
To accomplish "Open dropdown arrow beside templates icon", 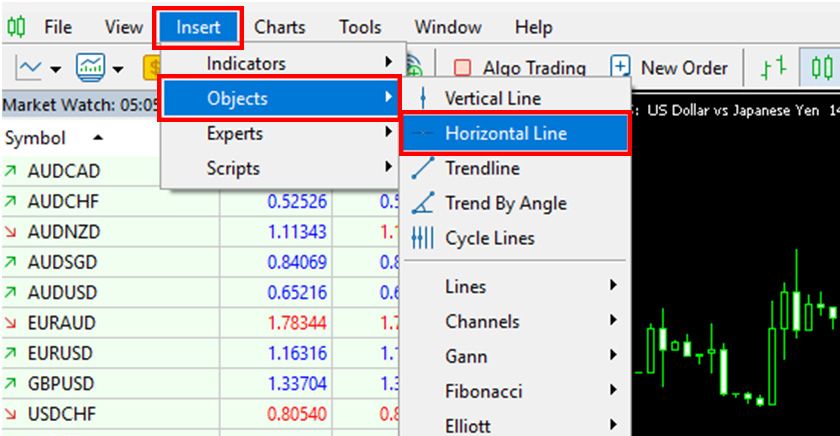I will 118,69.
